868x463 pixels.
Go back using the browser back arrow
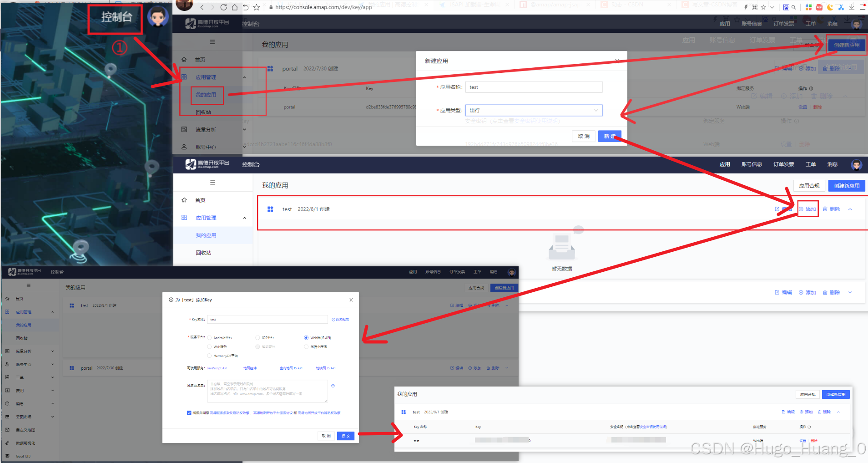(202, 7)
